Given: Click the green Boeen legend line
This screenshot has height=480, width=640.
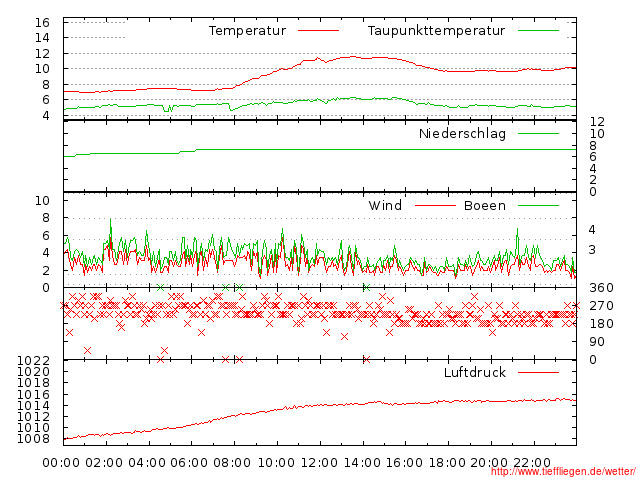Looking at the screenshot, I should (538, 206).
